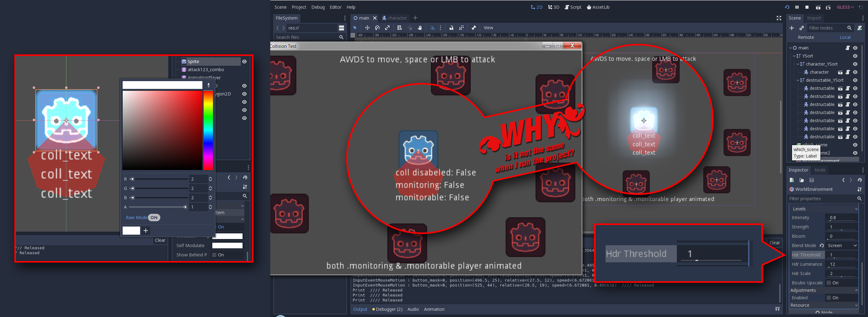
Task: Select the Pan tool hand icon
Action: (420, 28)
